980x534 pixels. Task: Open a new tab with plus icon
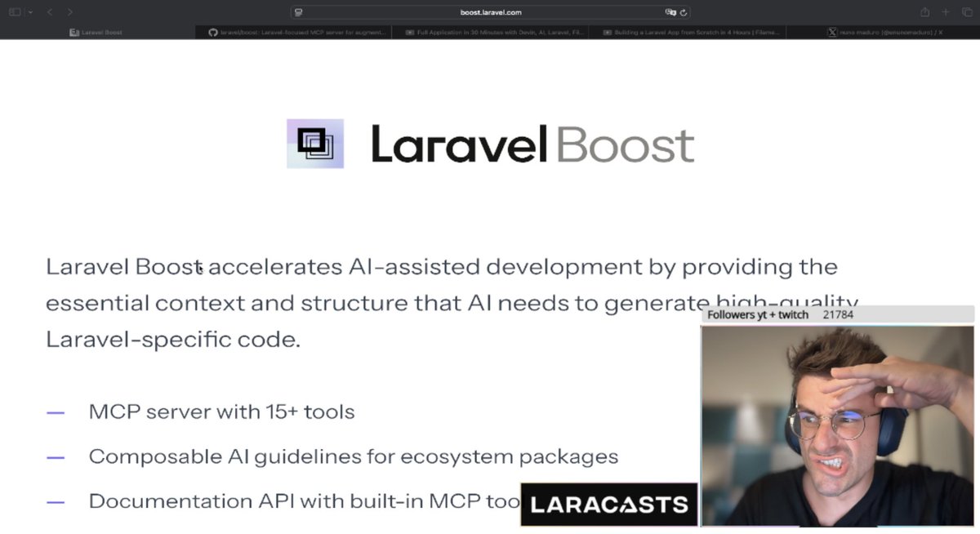click(946, 12)
